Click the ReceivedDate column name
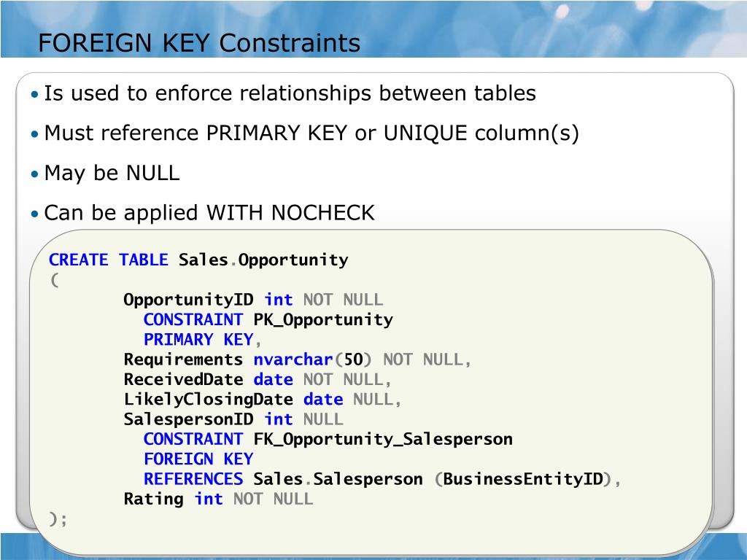This screenshot has height=560, width=747. tap(183, 379)
